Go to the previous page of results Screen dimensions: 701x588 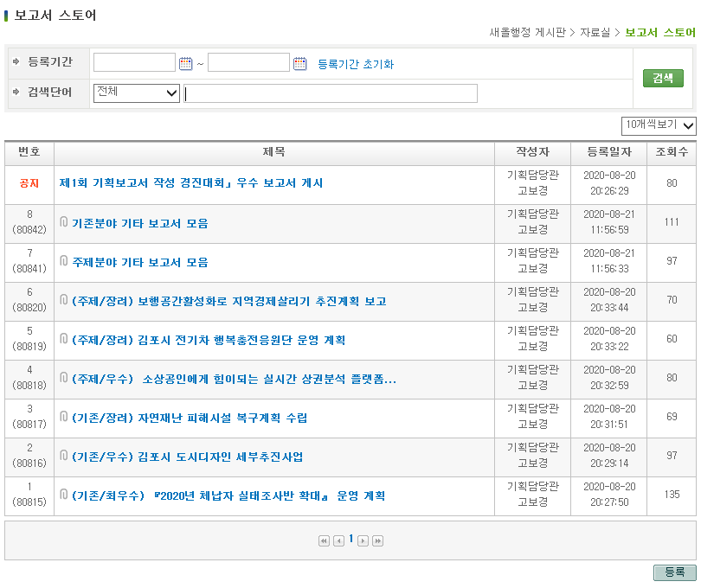[339, 540]
